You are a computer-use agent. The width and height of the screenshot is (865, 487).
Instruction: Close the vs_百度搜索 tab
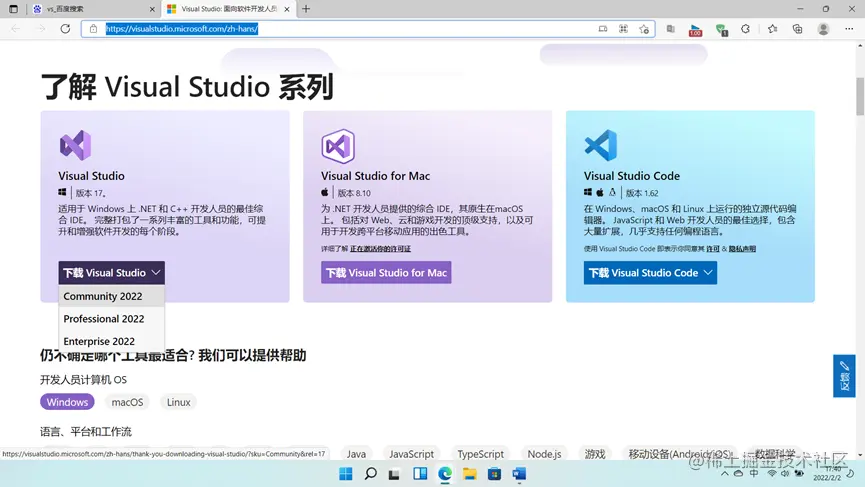coord(152,9)
